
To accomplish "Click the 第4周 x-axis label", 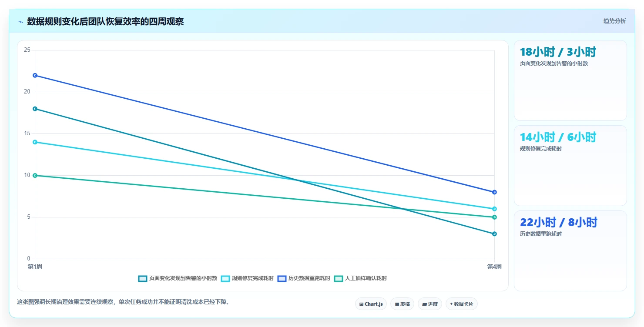I will coord(494,267).
